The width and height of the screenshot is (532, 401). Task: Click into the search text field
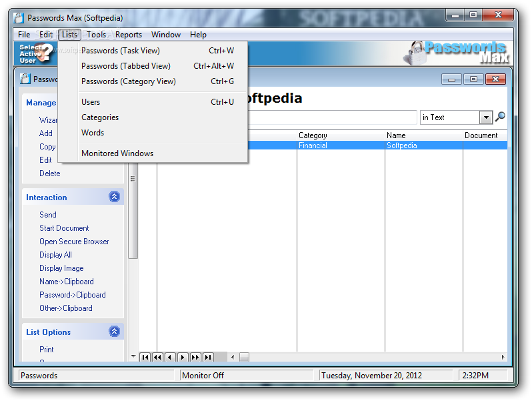tap(333, 117)
